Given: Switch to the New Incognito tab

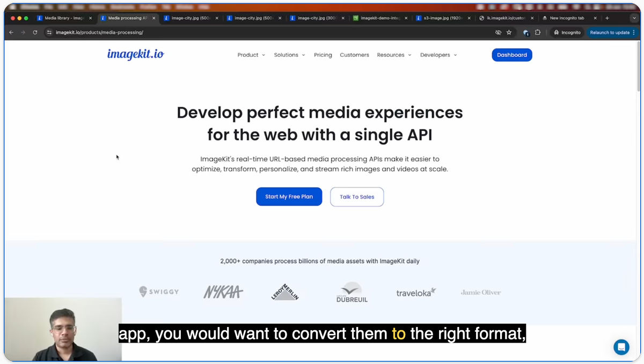Looking at the screenshot, I should pos(567,18).
